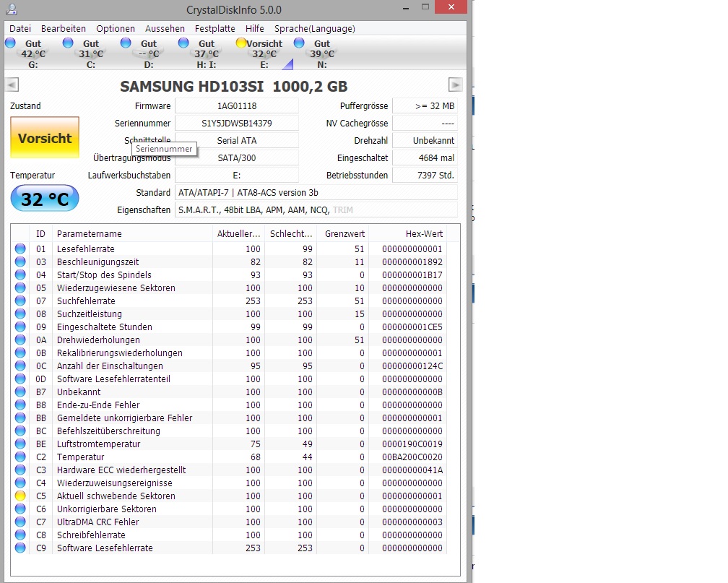Image resolution: width=728 pixels, height=583 pixels.
Task: Open the Sprache(Language) menu
Action: (x=315, y=28)
